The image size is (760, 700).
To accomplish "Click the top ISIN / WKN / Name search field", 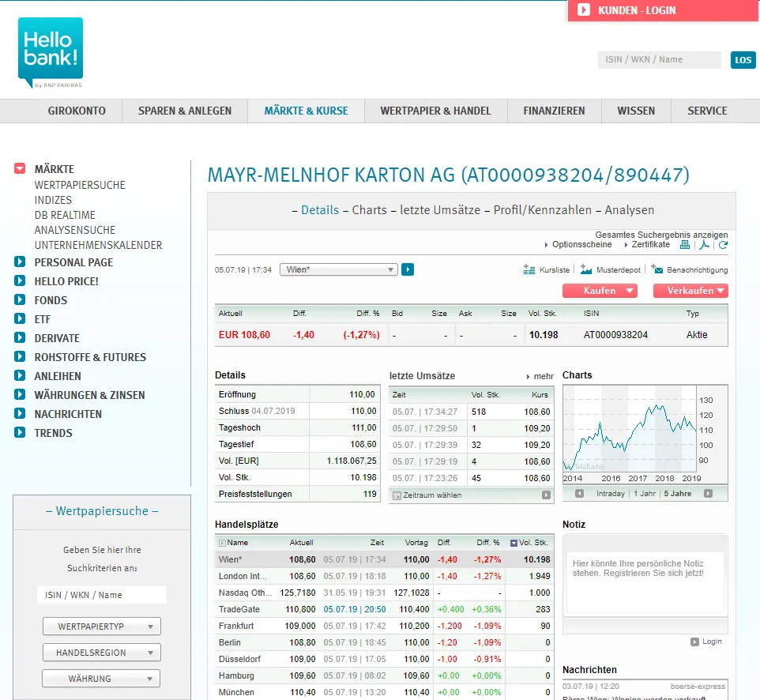I will click(x=659, y=59).
